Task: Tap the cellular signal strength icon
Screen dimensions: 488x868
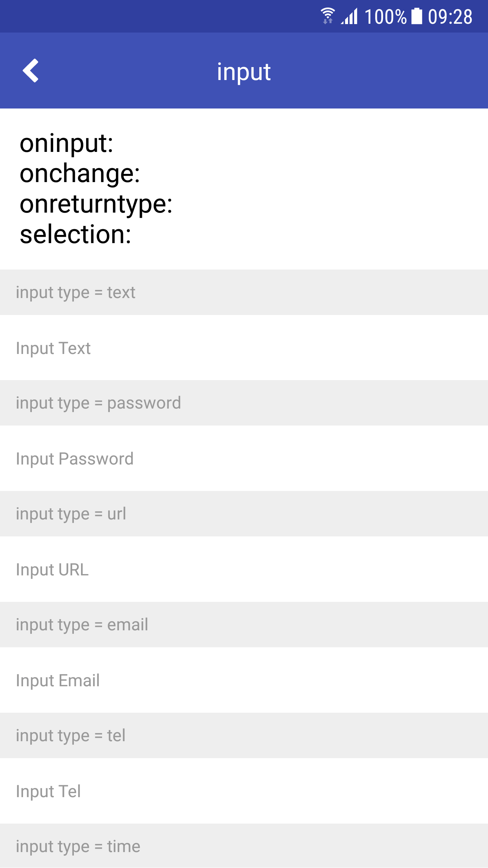Action: [x=350, y=16]
